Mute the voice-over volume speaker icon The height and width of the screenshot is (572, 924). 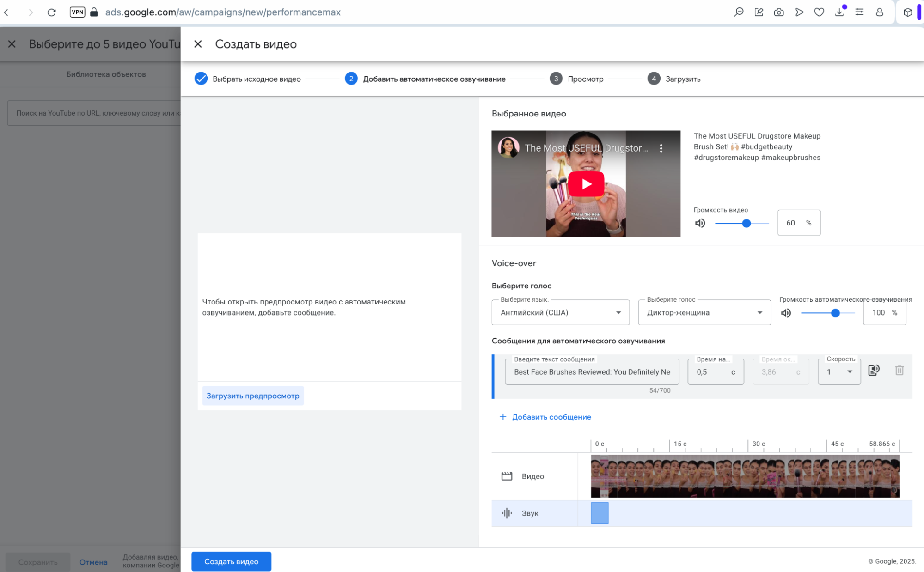[x=786, y=313]
